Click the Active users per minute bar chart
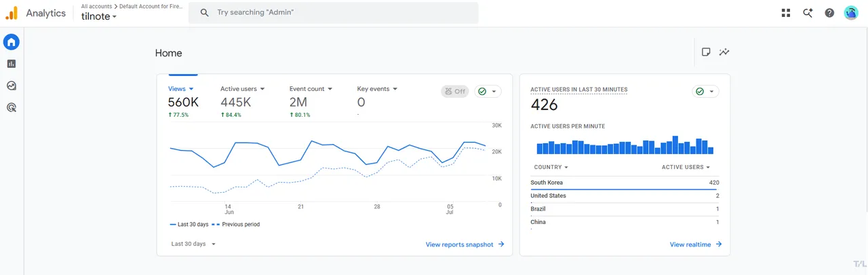This screenshot has height=275, width=868. [x=625, y=145]
